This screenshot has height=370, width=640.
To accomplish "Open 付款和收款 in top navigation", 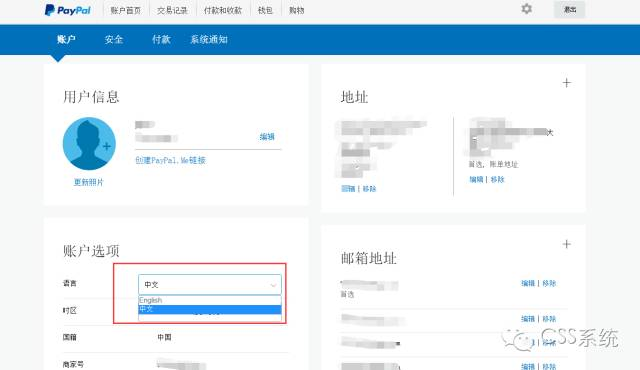I will coord(223,10).
